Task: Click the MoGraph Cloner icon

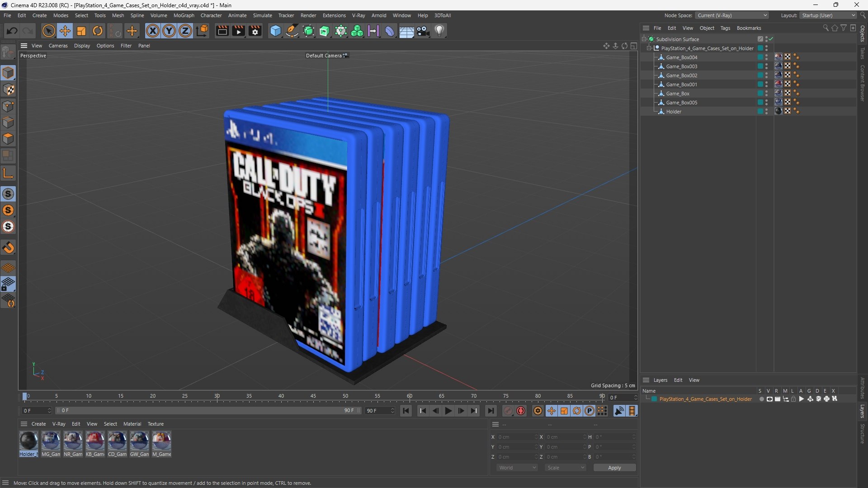Action: coord(357,31)
